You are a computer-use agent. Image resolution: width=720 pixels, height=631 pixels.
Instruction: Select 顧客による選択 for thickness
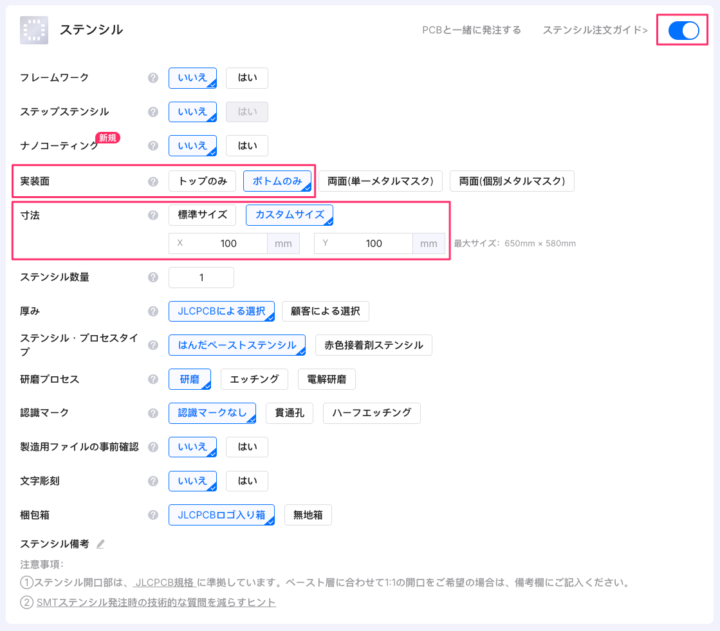[x=325, y=311]
